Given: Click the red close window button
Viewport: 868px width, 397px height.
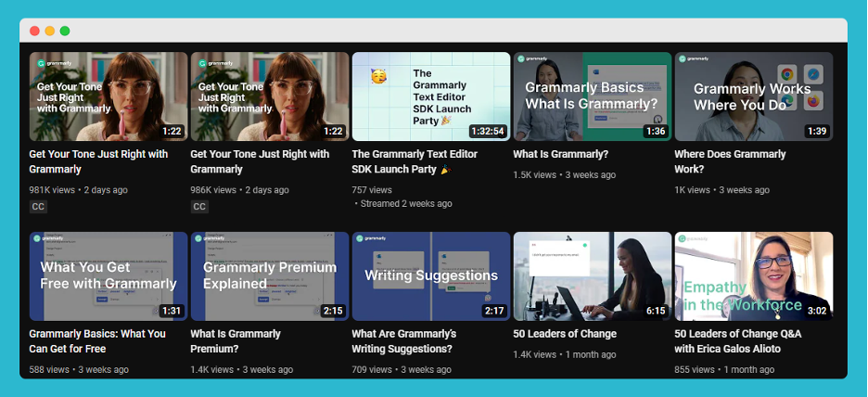Looking at the screenshot, I should click(x=34, y=31).
